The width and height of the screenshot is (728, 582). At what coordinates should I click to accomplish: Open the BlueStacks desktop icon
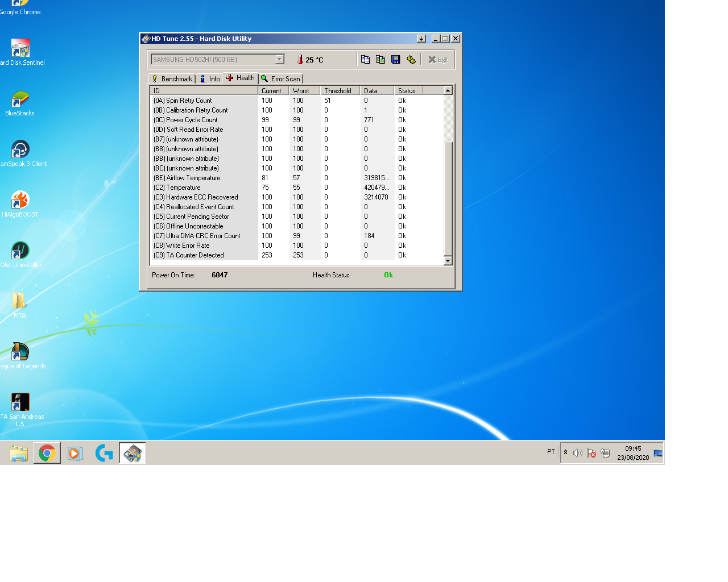pos(20,103)
